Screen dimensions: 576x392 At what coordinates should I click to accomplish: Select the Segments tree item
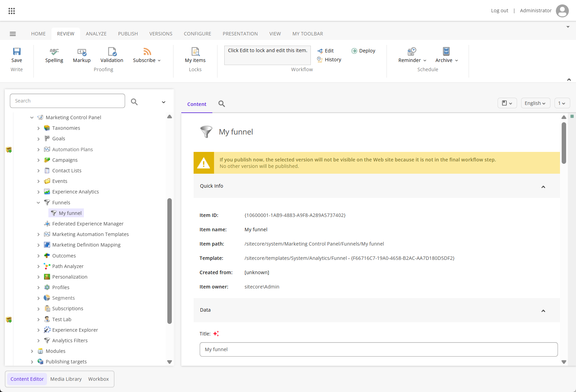(x=63, y=298)
